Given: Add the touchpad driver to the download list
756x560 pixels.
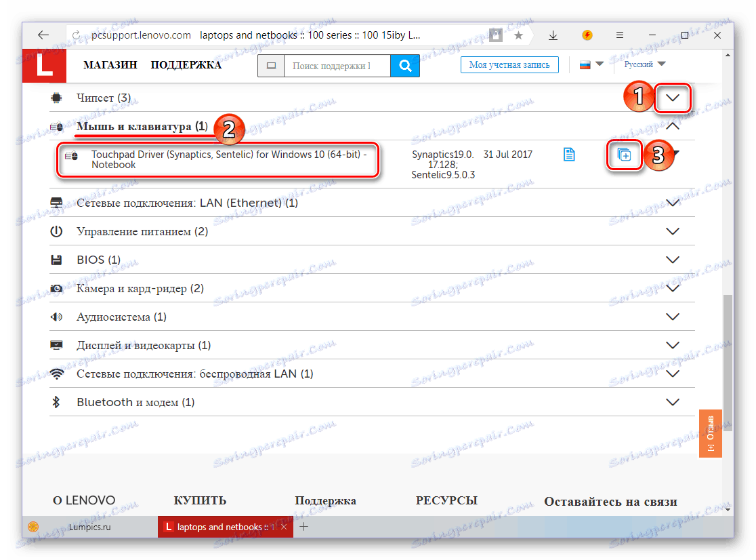Looking at the screenshot, I should point(624,155).
